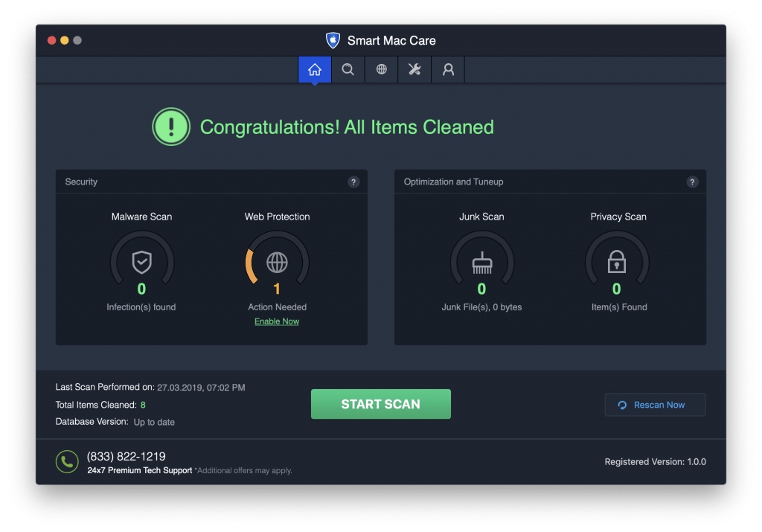Viewport: 762px width, 532px height.
Task: Click the green Congratulations checkmark badge
Action: point(171,126)
